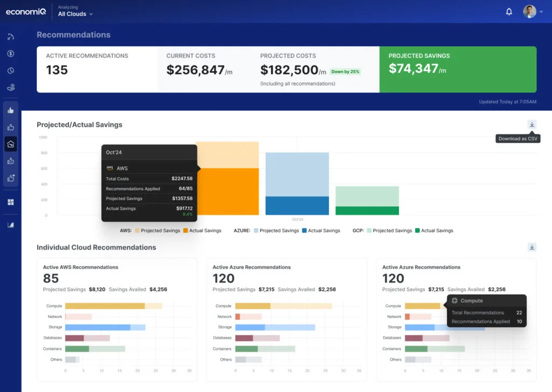Open the dollar costs icon in sidebar
This screenshot has width=552, height=392.
click(x=11, y=53)
